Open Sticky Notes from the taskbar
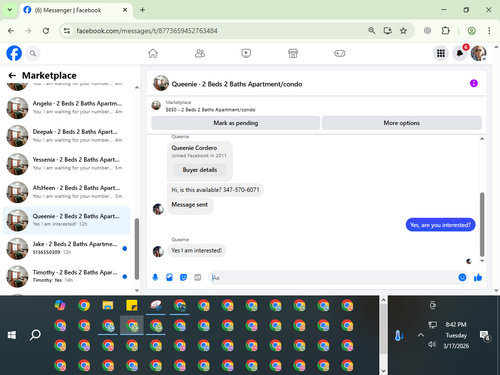 point(132,305)
